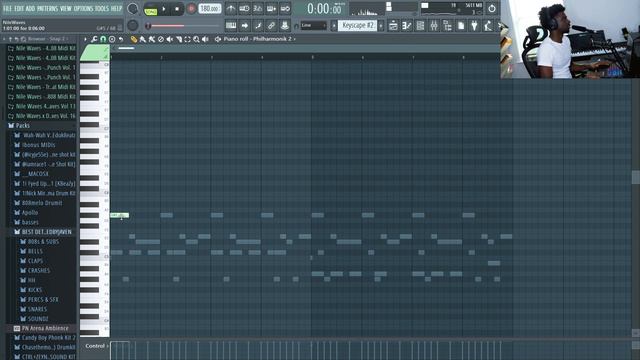Open the plugin picker plug icon

474,26
